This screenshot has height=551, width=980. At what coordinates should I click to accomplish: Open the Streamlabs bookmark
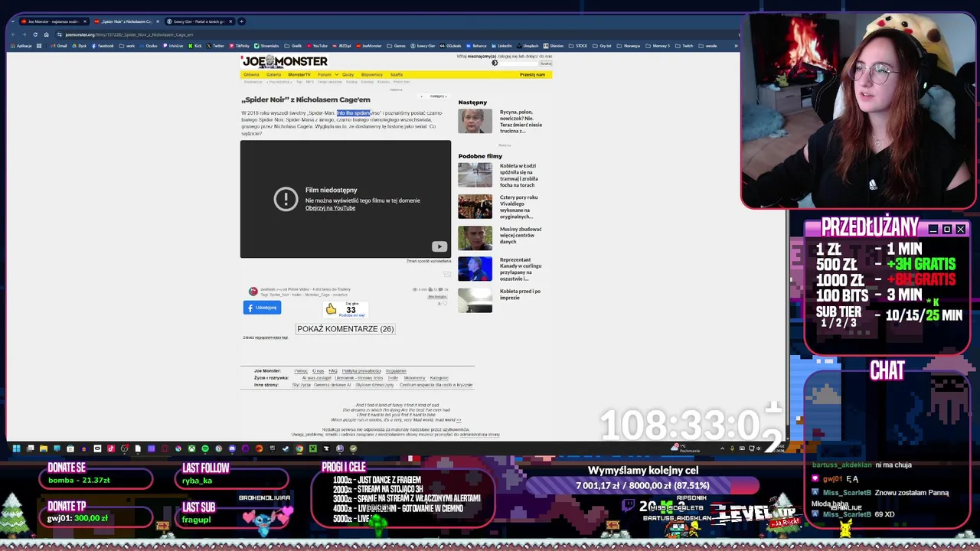pos(266,46)
